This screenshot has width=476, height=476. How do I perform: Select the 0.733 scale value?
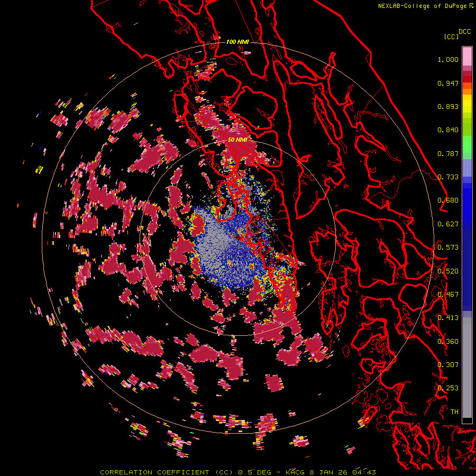448,177
